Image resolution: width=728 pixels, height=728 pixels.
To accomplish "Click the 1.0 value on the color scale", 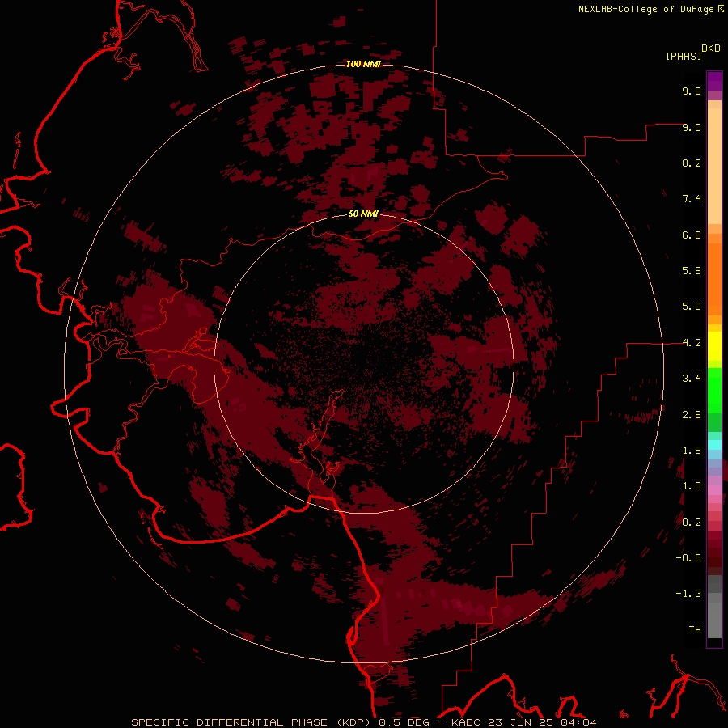I will click(692, 486).
